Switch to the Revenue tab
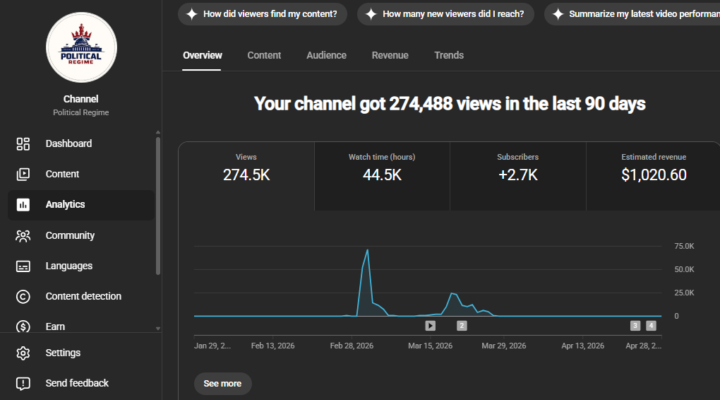This screenshot has width=720, height=400. [390, 55]
